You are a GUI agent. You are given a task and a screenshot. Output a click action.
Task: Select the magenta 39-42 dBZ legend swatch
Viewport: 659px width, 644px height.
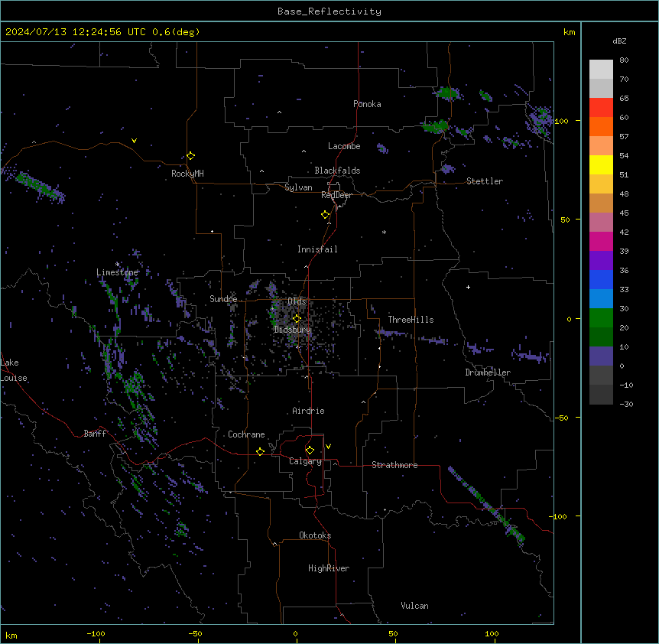[x=601, y=241]
